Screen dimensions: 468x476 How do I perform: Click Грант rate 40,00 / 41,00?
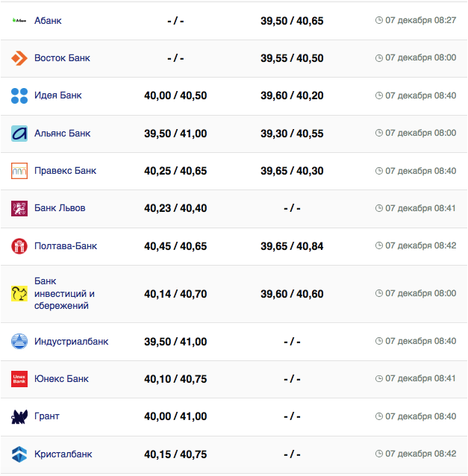click(x=175, y=416)
